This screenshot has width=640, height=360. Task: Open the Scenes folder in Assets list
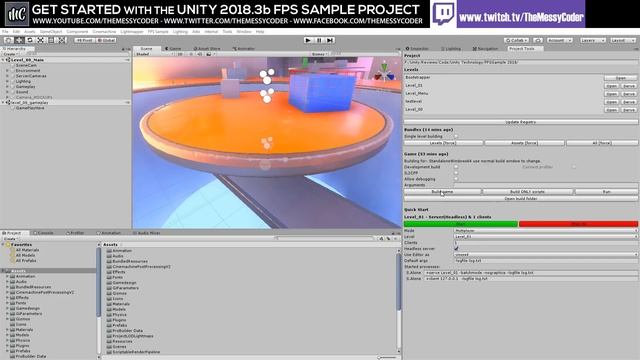pyautogui.click(x=119, y=347)
